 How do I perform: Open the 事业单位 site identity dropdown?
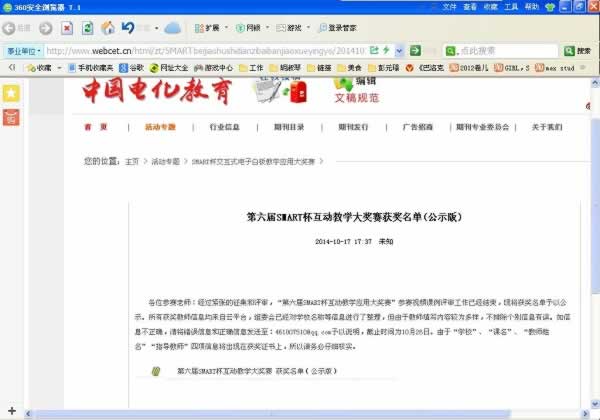tap(24, 51)
